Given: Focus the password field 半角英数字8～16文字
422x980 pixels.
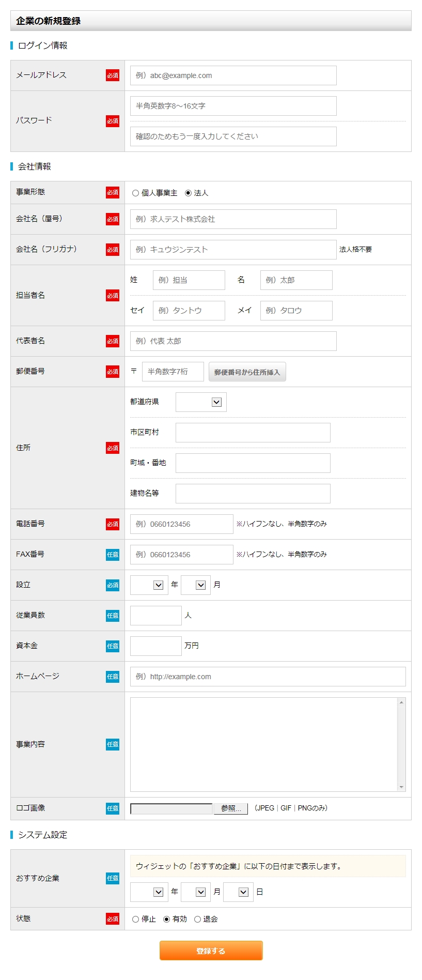Looking at the screenshot, I should 233,106.
